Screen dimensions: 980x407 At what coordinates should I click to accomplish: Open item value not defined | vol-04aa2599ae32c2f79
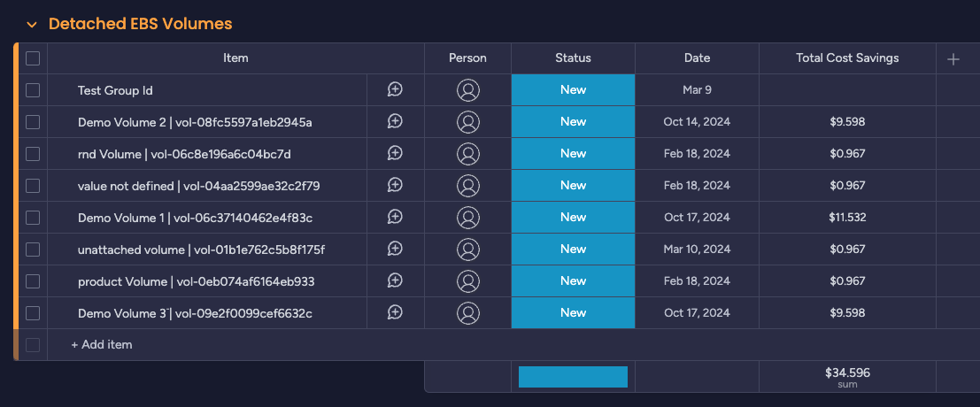[x=199, y=186]
